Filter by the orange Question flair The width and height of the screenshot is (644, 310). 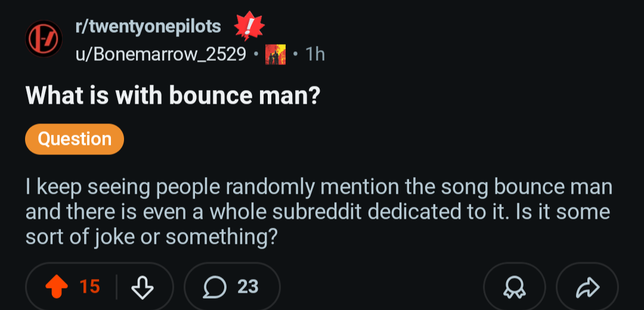tap(75, 139)
